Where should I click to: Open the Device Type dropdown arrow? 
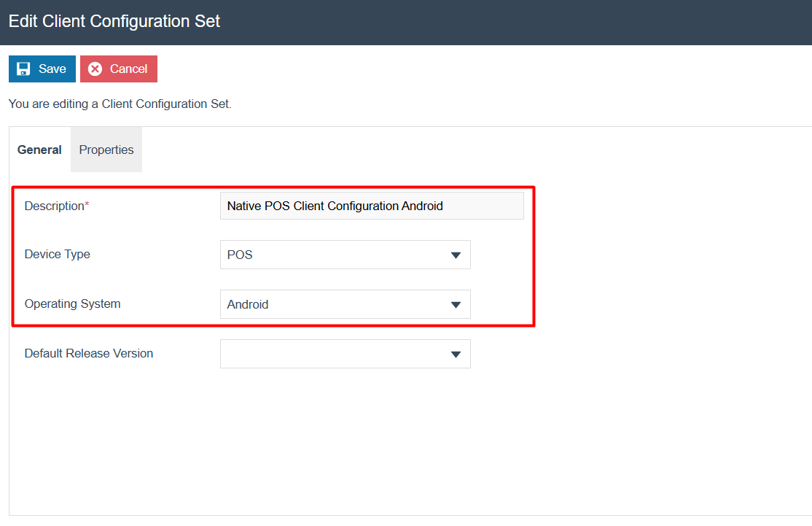[456, 255]
